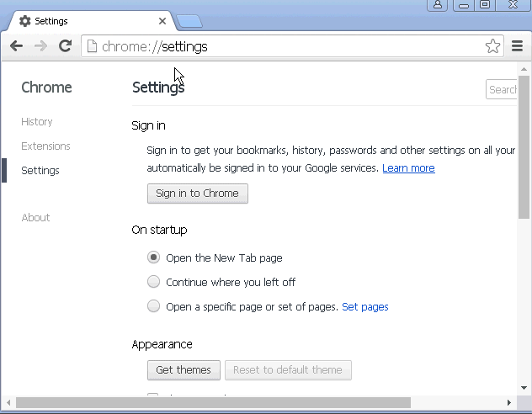Click the horizontal scrollbar left arrow
Image resolution: width=532 pixels, height=414 pixels.
(8, 402)
